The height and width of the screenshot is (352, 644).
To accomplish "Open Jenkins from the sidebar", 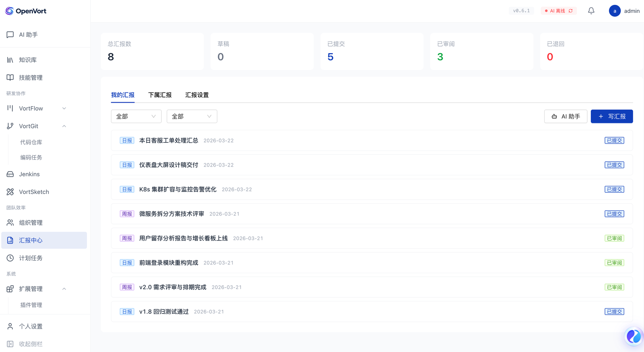I will tap(29, 174).
